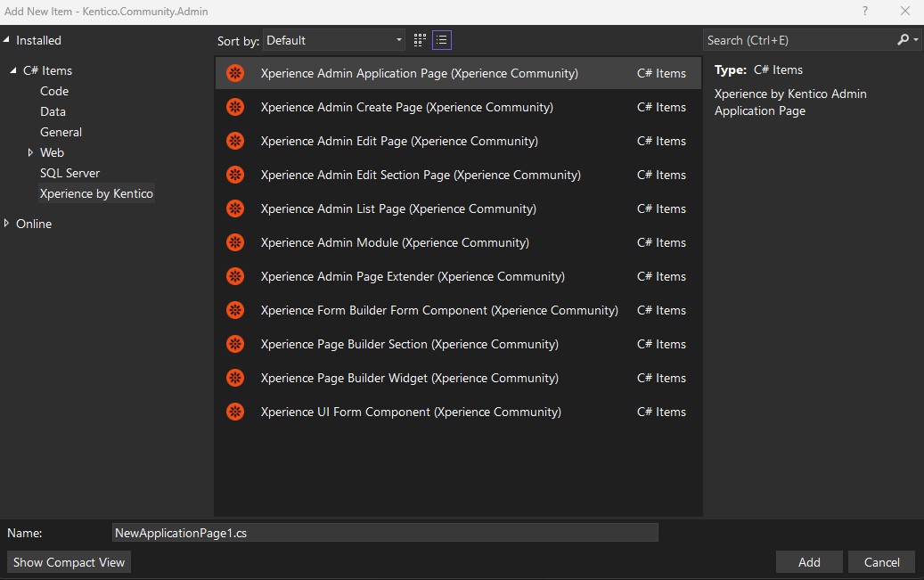Click the Xperience Admin Page Extender icon
Viewport: 924px width, 580px height.
[235, 276]
